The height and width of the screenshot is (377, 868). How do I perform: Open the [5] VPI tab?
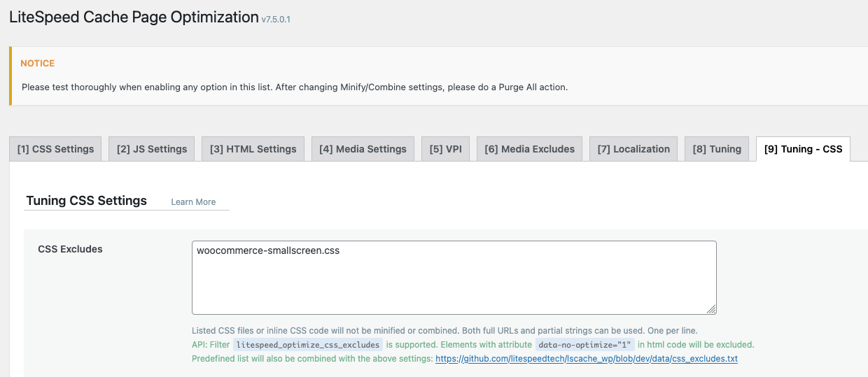click(x=445, y=149)
